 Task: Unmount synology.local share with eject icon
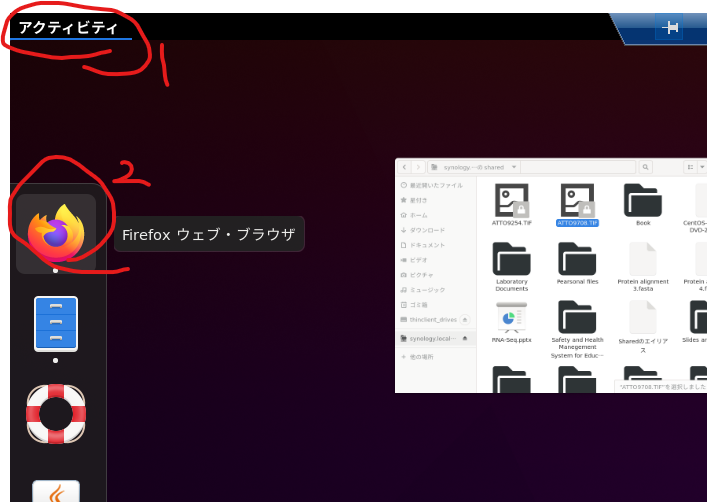click(x=465, y=338)
